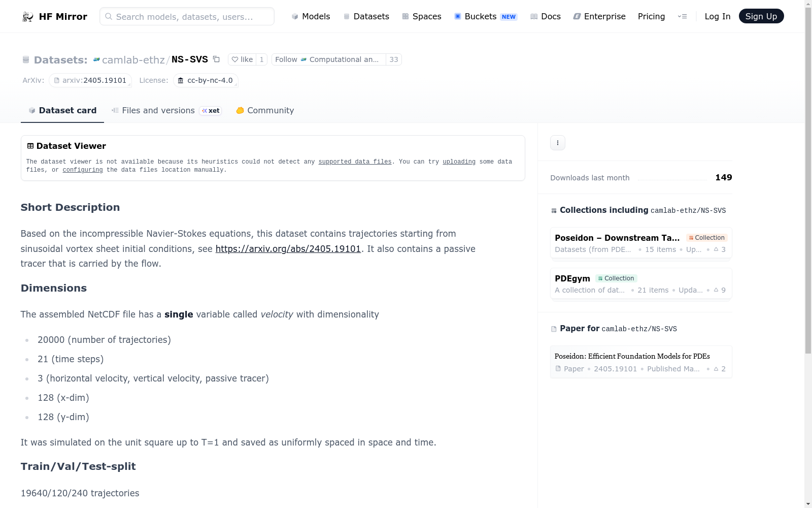Viewport: 812px width, 508px height.
Task: Click the Dataset Viewer table icon
Action: tap(30, 146)
